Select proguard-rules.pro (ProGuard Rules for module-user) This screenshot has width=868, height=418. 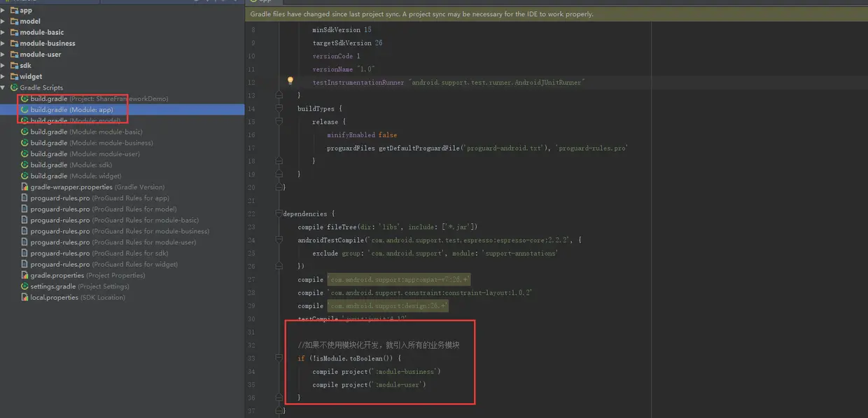point(113,242)
